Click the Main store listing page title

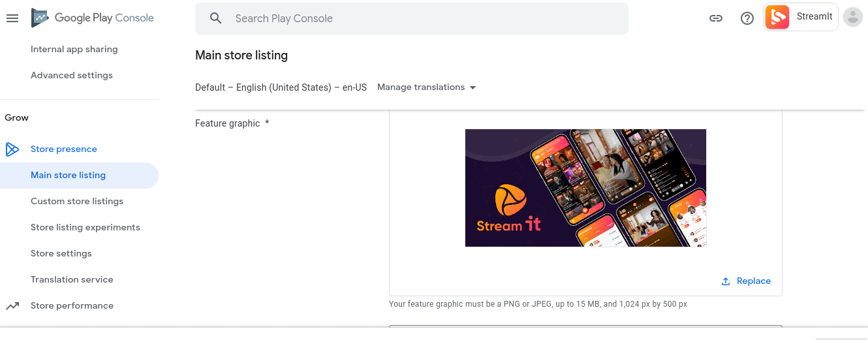coord(241,55)
